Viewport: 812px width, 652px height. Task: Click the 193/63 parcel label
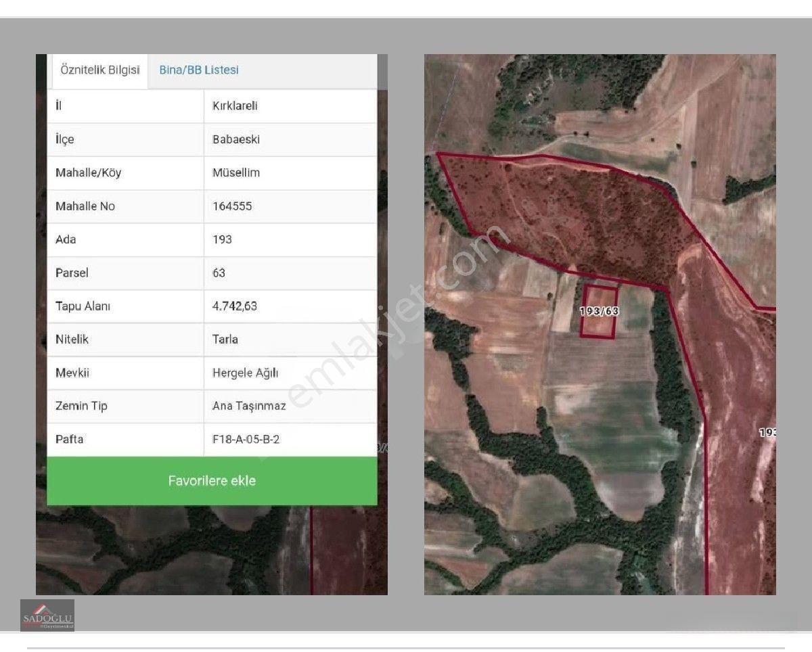coord(599,311)
